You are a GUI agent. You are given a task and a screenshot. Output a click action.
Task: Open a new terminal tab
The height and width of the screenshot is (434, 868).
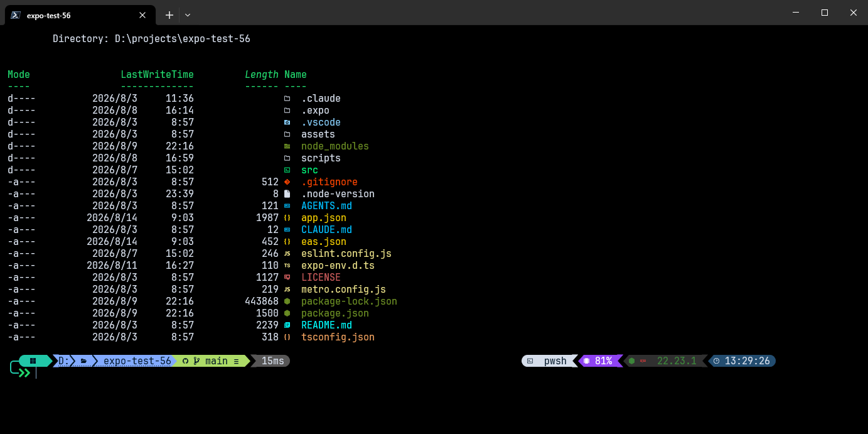coord(169,15)
